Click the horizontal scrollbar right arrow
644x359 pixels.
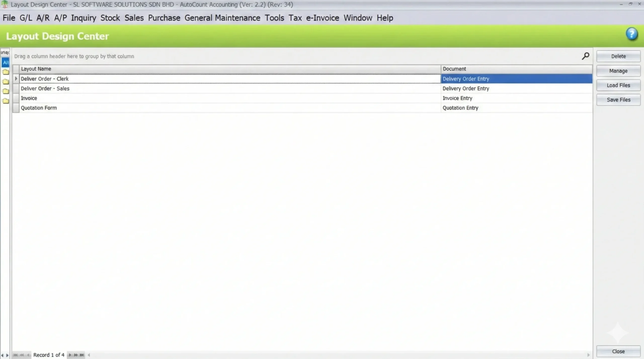pos(588,355)
